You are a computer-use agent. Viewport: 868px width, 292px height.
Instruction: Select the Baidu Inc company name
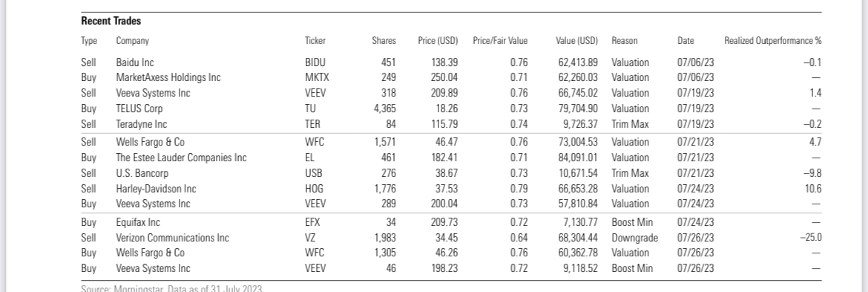[x=134, y=62]
